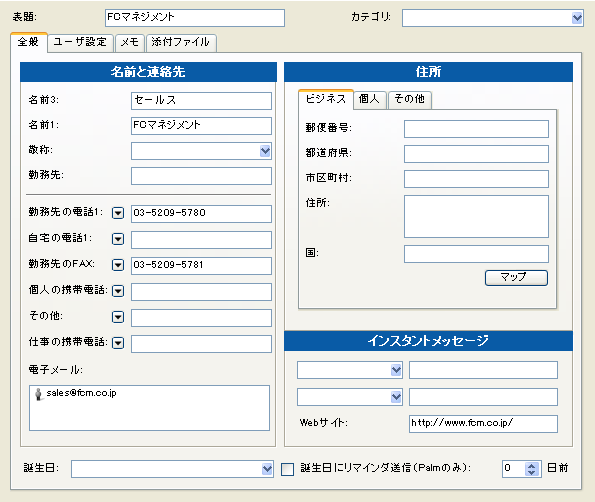Open label picker for 勤務先のFAX

click(x=118, y=265)
